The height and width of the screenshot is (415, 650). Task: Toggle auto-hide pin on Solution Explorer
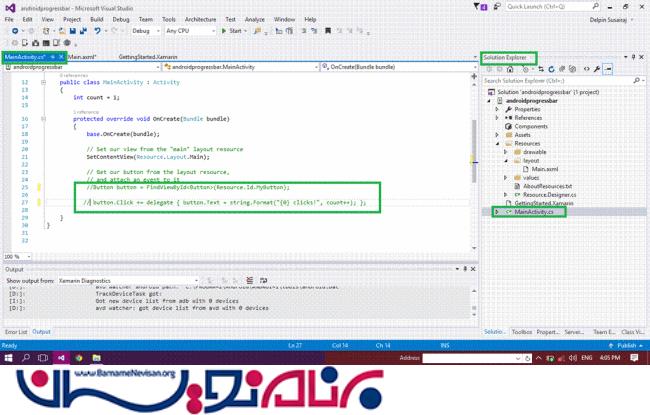coord(633,58)
